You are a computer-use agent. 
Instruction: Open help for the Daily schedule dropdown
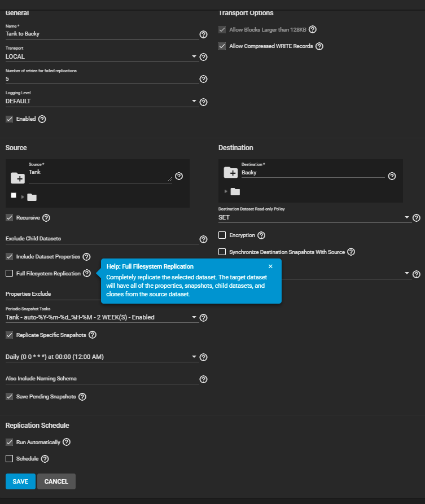pos(203,357)
